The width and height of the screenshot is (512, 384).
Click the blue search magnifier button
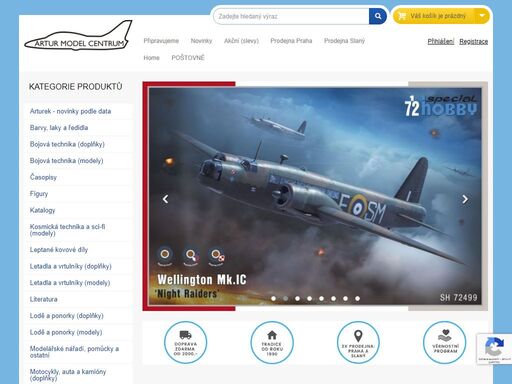click(378, 16)
